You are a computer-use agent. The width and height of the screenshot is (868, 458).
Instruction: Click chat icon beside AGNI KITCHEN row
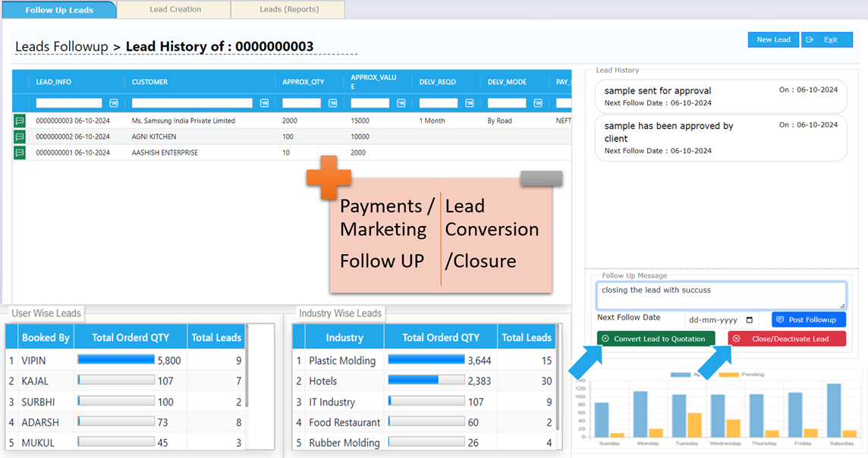[x=19, y=136]
